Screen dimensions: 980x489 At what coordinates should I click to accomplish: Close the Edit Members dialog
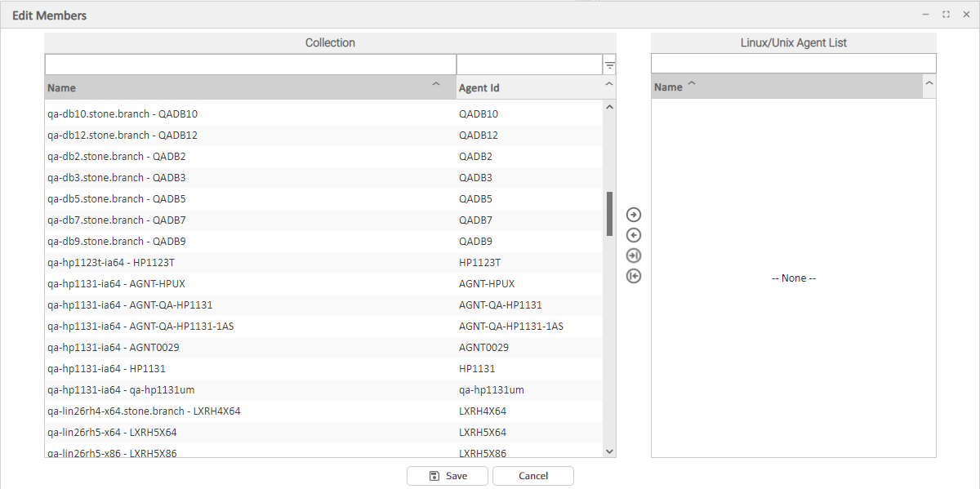[965, 15]
